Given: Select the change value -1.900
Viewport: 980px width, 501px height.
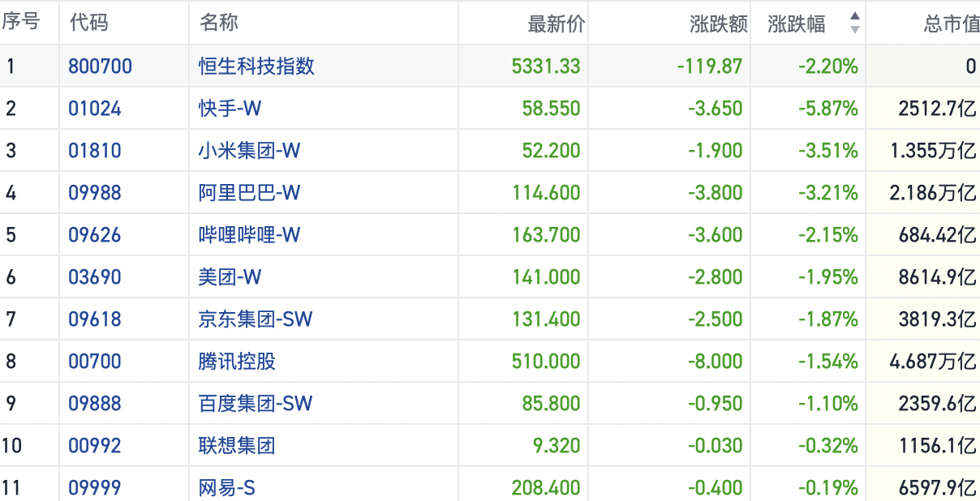Looking at the screenshot, I should pos(715,150).
